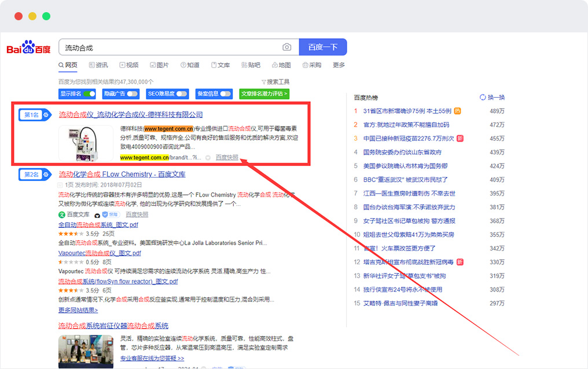Click the blue 保障 shield badge

pos(111,215)
